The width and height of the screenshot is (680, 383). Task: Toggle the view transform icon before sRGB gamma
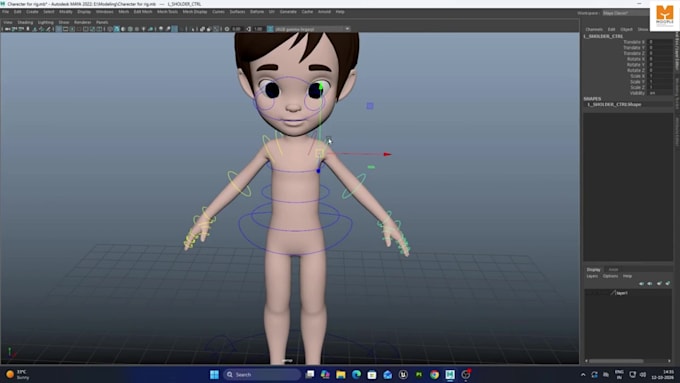click(270, 29)
